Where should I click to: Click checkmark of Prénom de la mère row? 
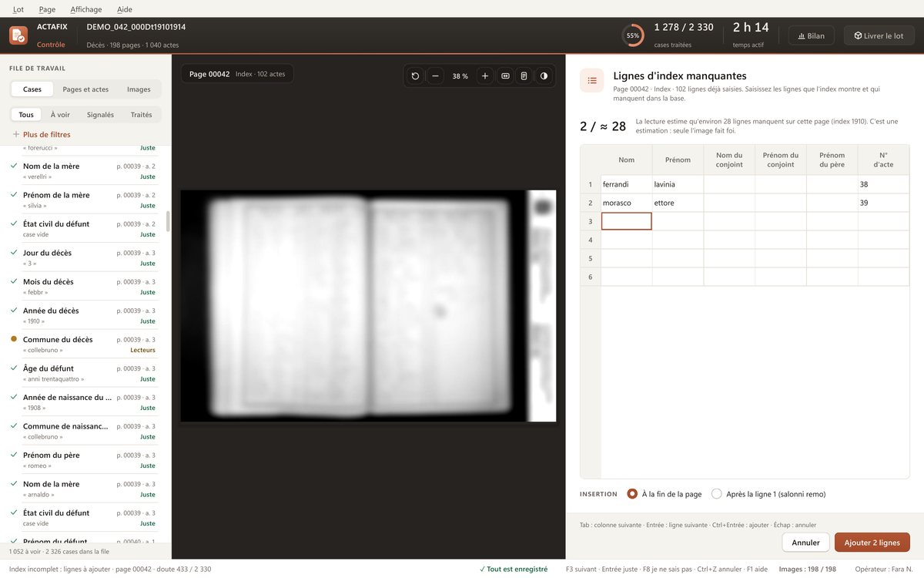(x=14, y=195)
